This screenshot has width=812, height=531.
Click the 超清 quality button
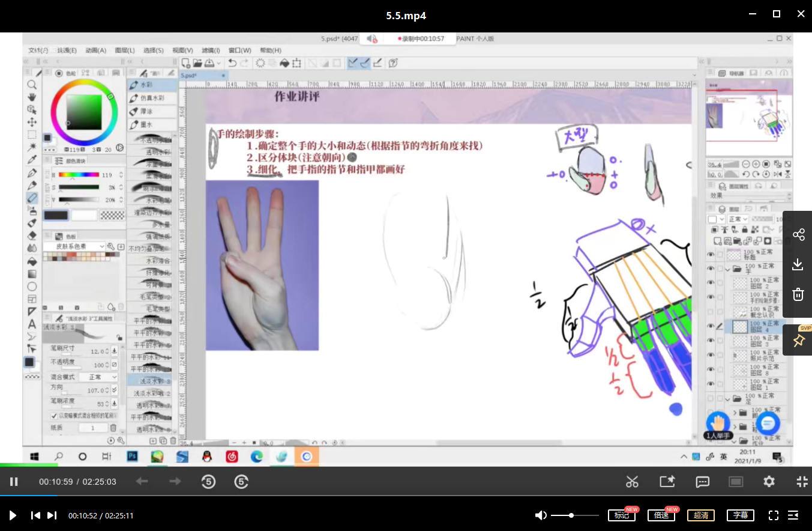point(700,515)
